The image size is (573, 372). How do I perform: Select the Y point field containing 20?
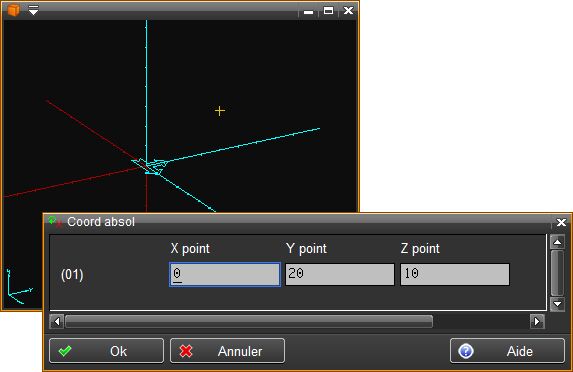tap(339, 274)
